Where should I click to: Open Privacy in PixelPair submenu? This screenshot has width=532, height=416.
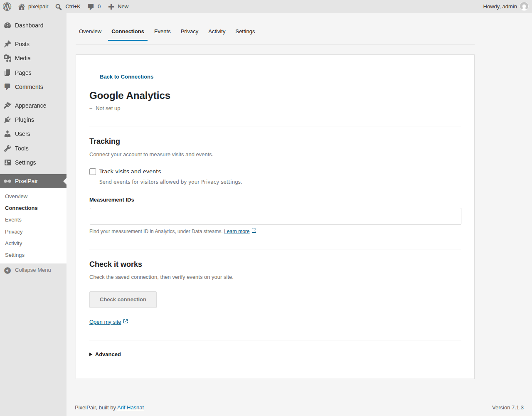tap(14, 232)
